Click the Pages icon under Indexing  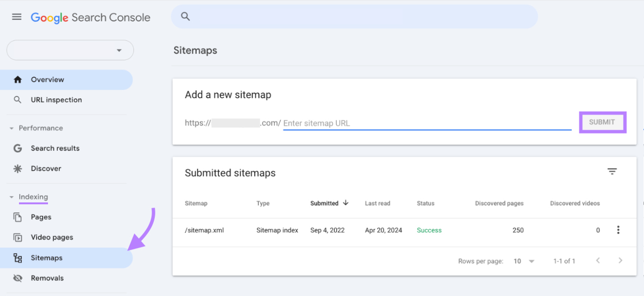coord(17,217)
